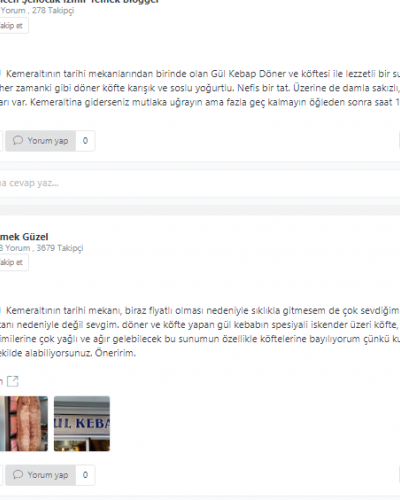Open the blogger profile name at the top
The height and width of the screenshot is (500, 400).
tap(79, 2)
